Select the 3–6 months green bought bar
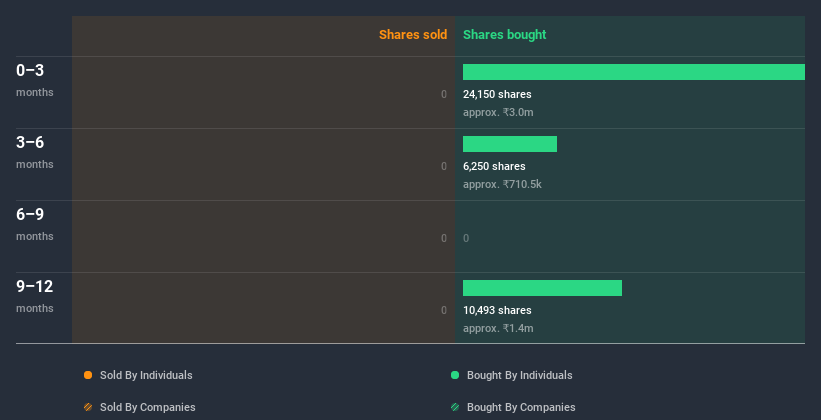The height and width of the screenshot is (420, 821). pyautogui.click(x=510, y=144)
